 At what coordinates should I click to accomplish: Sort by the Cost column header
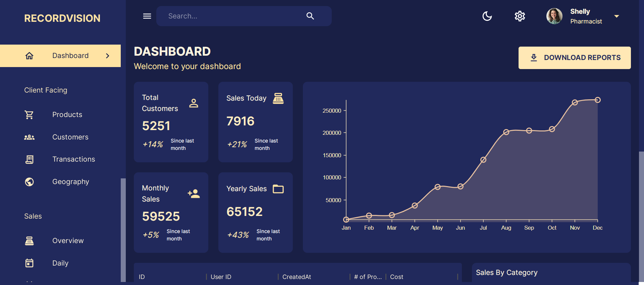coord(396,277)
